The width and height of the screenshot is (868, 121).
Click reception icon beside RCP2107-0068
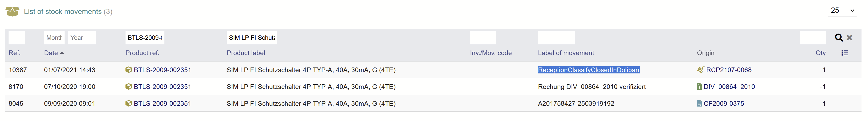[700, 70]
